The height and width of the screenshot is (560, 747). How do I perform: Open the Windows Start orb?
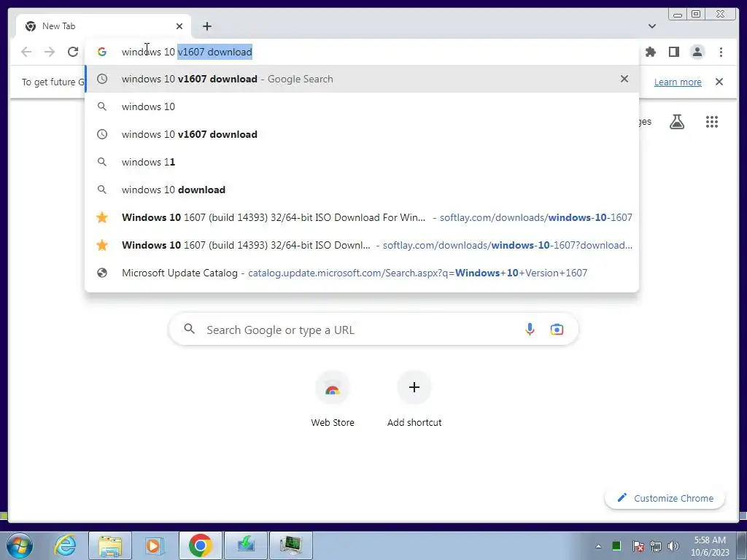[x=20, y=545]
